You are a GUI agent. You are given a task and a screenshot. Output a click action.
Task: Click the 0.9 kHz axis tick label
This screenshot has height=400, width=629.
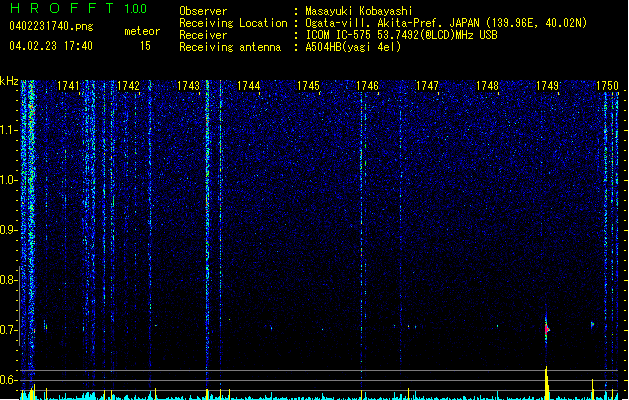[x=8, y=230]
